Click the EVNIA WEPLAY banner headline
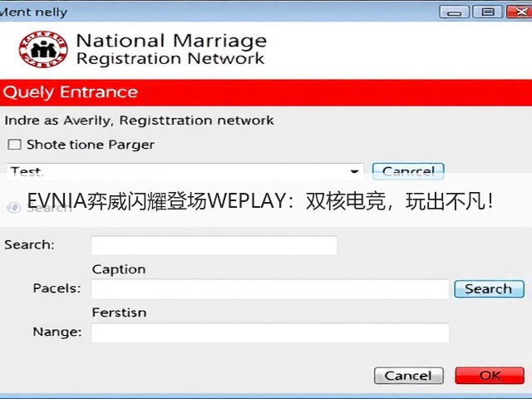532x399 pixels. point(260,201)
